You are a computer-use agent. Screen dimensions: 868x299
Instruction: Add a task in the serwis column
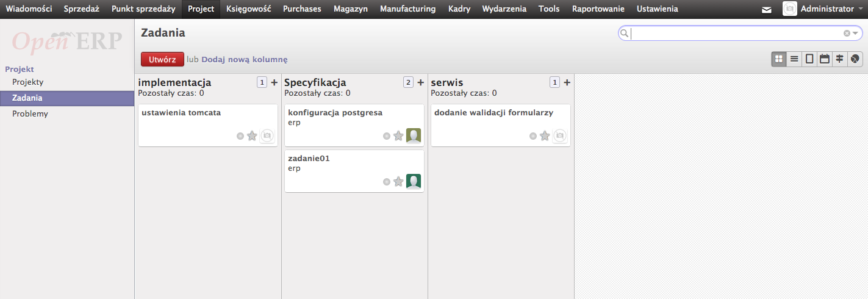click(x=567, y=82)
